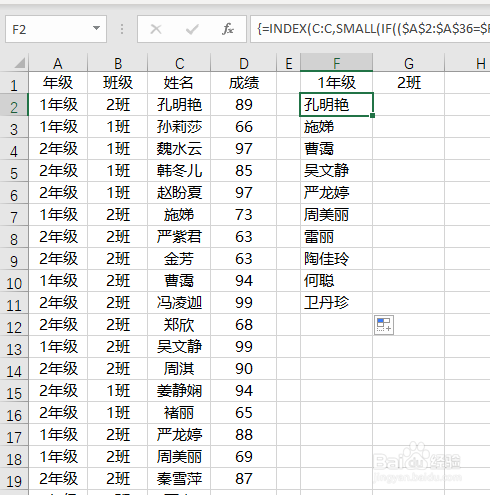The width and height of the screenshot is (490, 495).
Task: Select result cell 何聪
Action: (336, 281)
